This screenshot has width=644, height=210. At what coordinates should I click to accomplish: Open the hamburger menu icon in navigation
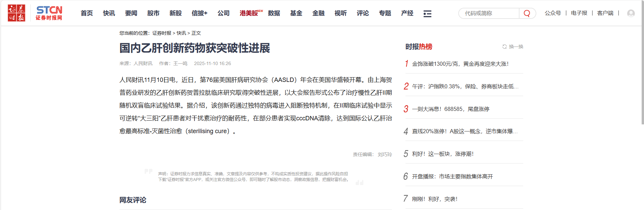pyautogui.click(x=427, y=14)
